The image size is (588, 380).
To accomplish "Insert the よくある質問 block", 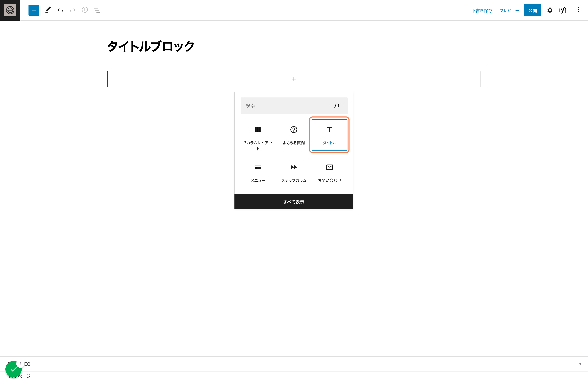I will tap(294, 135).
